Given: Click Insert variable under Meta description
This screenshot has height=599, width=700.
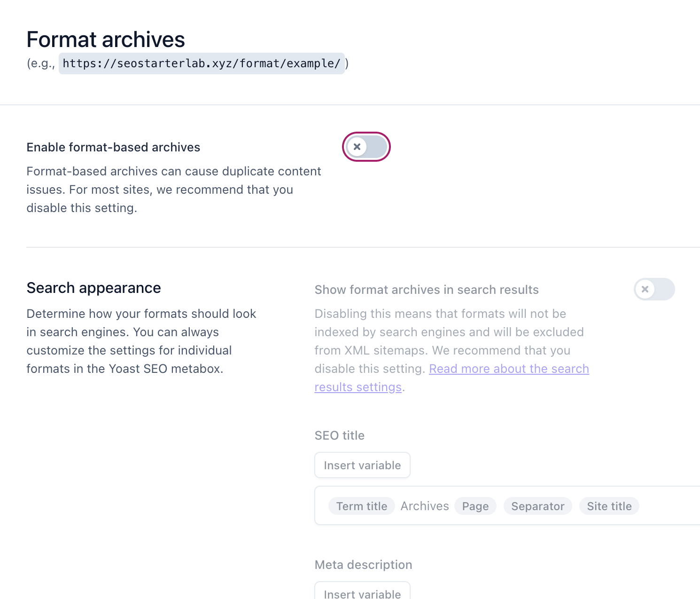Looking at the screenshot, I should (362, 594).
